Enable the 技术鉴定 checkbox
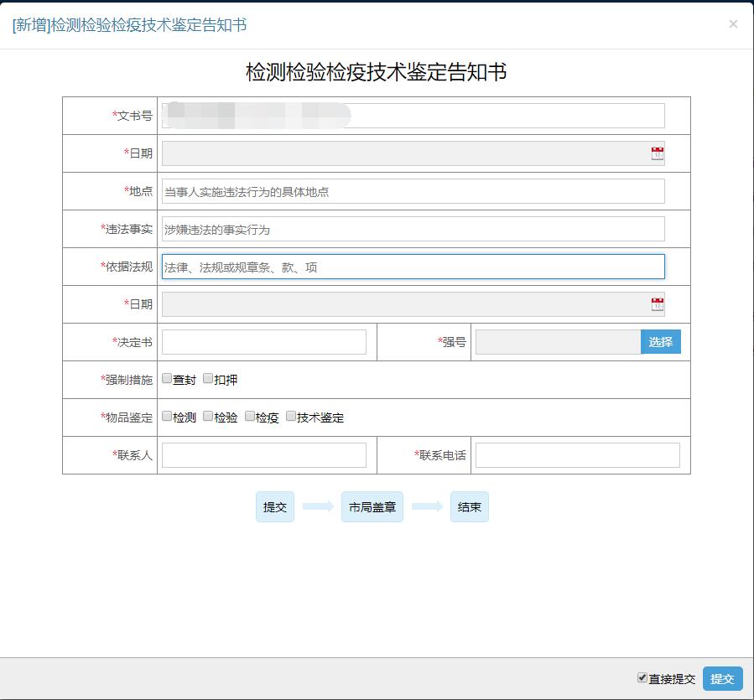 click(291, 416)
